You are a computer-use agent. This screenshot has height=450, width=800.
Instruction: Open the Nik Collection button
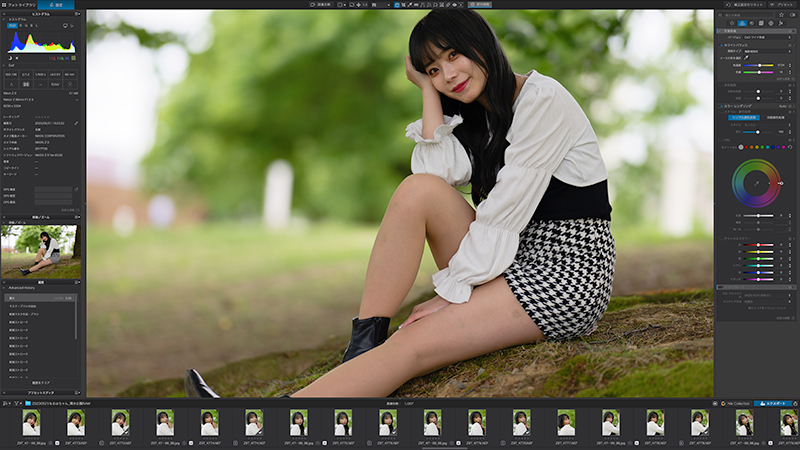tap(735, 403)
